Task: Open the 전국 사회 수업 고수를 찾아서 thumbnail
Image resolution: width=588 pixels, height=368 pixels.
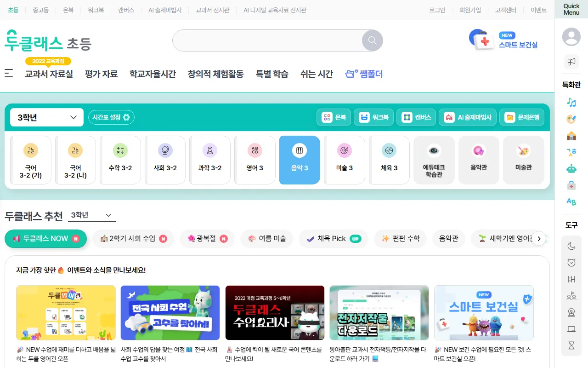Action: coord(170,313)
